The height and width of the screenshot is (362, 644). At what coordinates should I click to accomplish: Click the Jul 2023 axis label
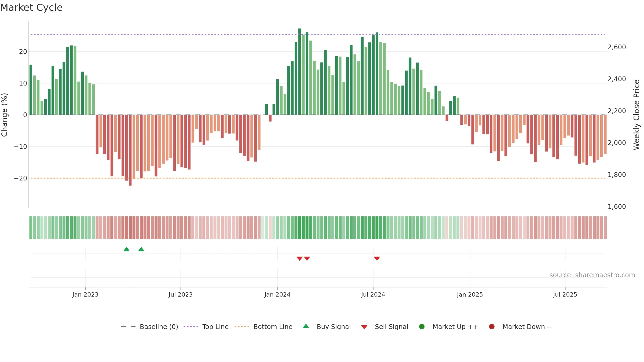(181, 294)
